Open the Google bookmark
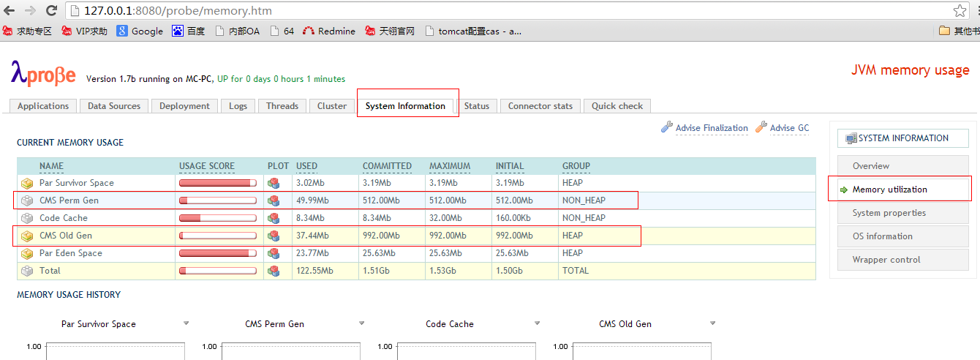Viewport: 980px width, 360px height. click(140, 31)
